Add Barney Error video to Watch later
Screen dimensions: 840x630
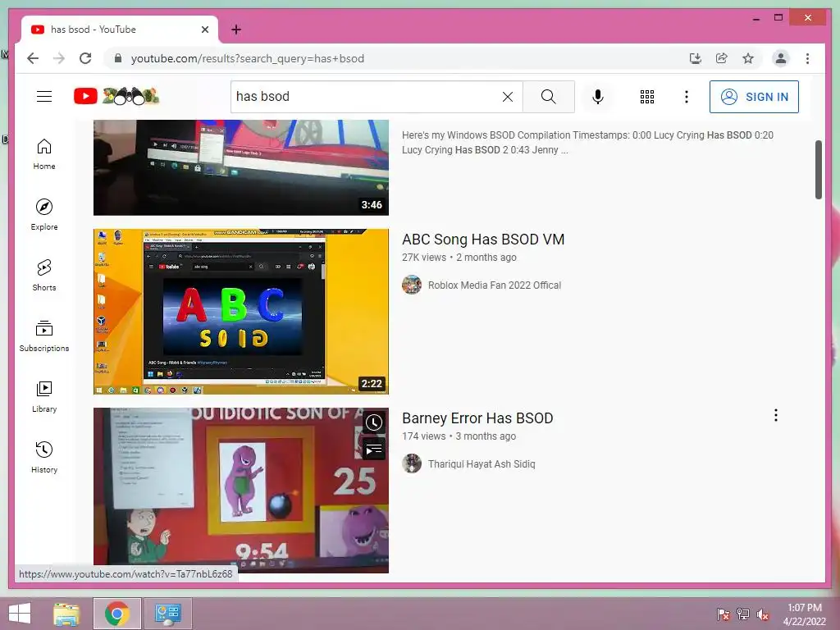coord(374,422)
